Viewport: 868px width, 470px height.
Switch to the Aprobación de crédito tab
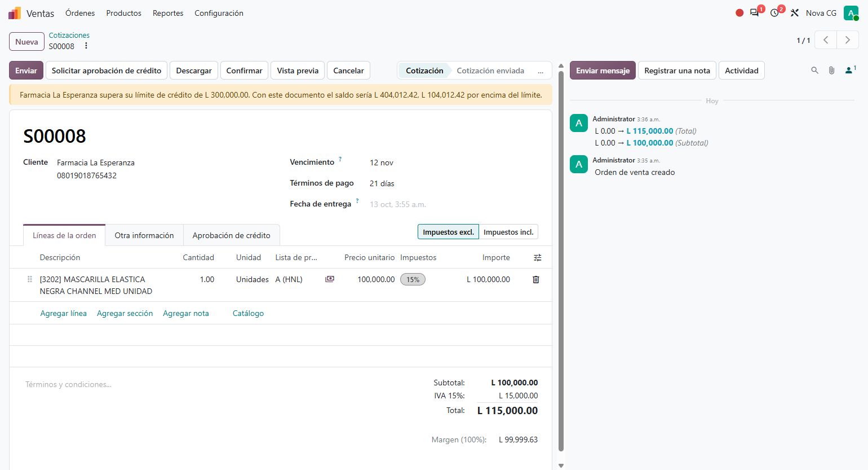click(232, 235)
